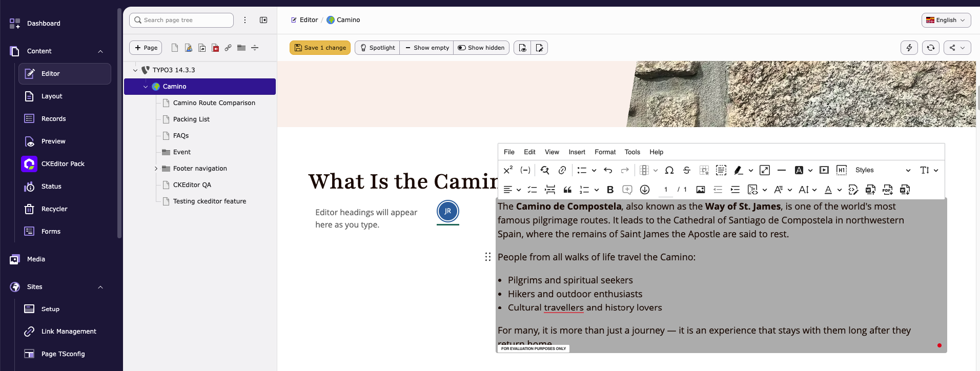Undo the last edit
The width and height of the screenshot is (980, 371).
tap(608, 170)
